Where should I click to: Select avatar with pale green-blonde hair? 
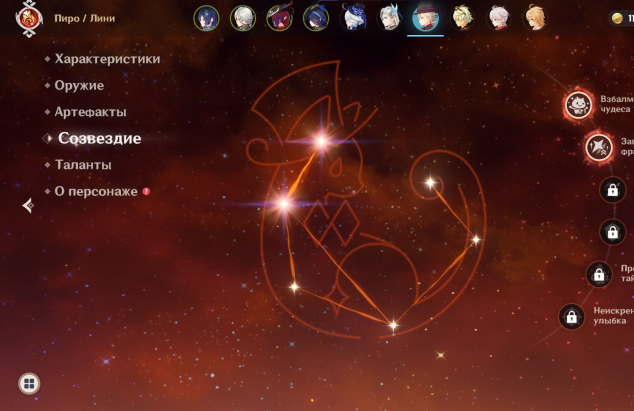click(462, 18)
